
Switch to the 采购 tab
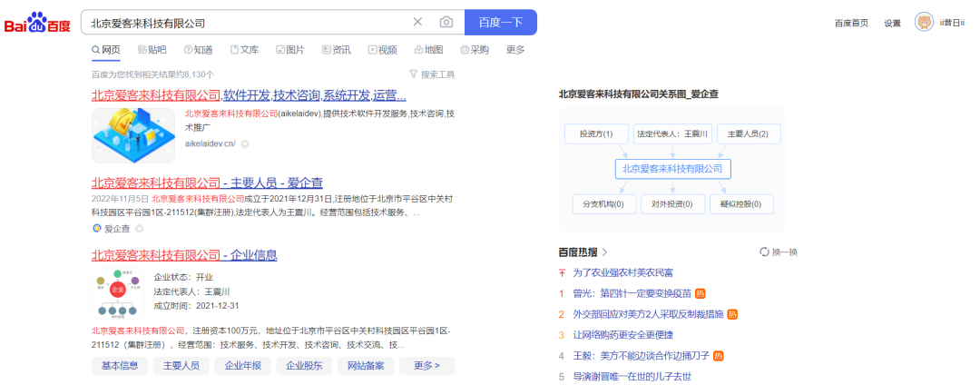[x=475, y=50]
